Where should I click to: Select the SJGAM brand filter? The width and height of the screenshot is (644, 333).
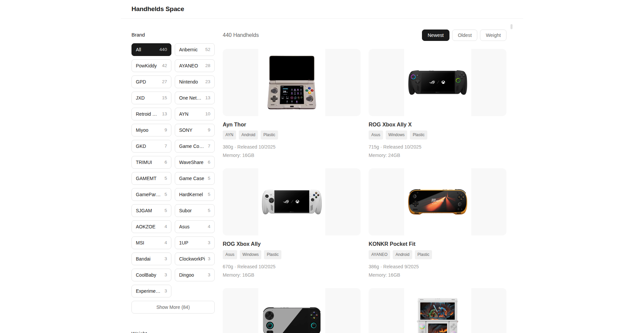151,211
